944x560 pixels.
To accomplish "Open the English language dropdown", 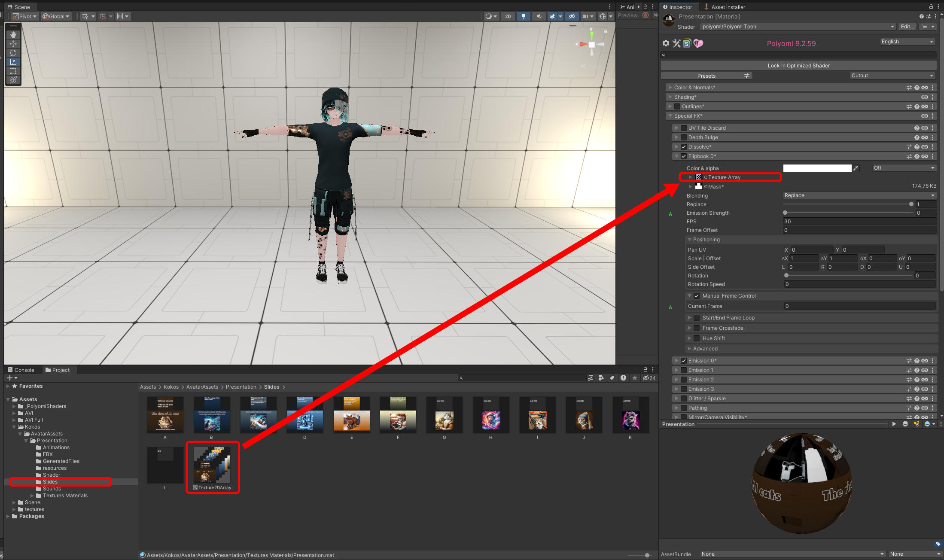I will point(907,42).
